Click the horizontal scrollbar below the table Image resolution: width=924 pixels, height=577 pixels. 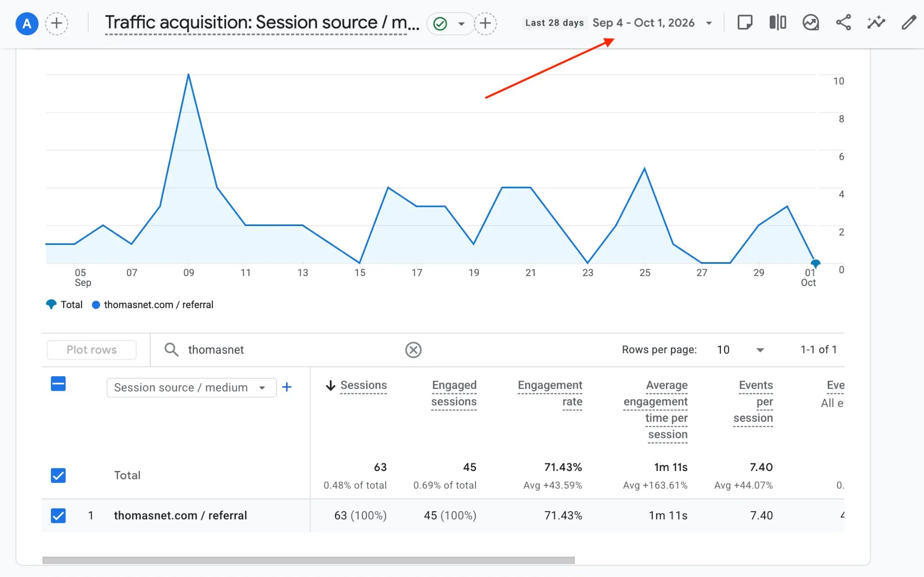point(308,560)
